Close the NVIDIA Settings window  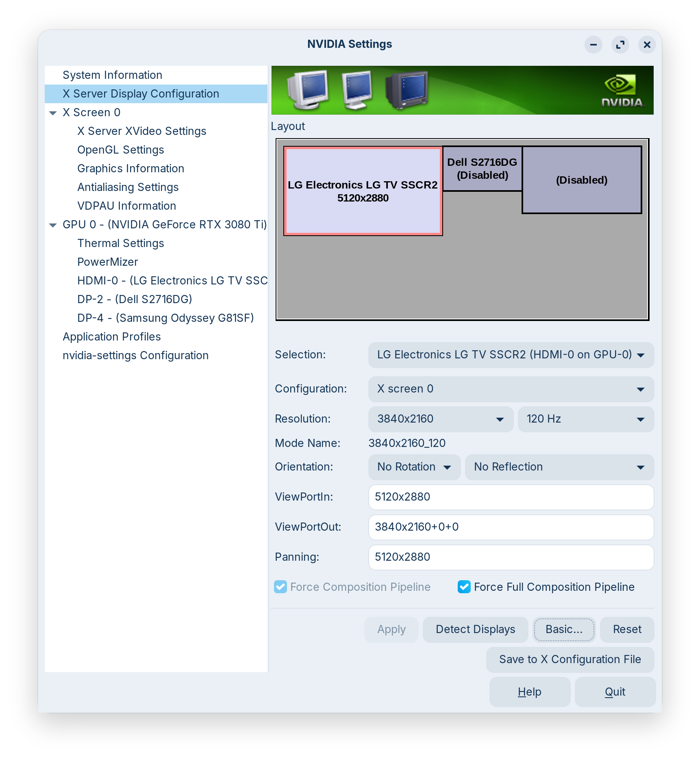click(647, 45)
